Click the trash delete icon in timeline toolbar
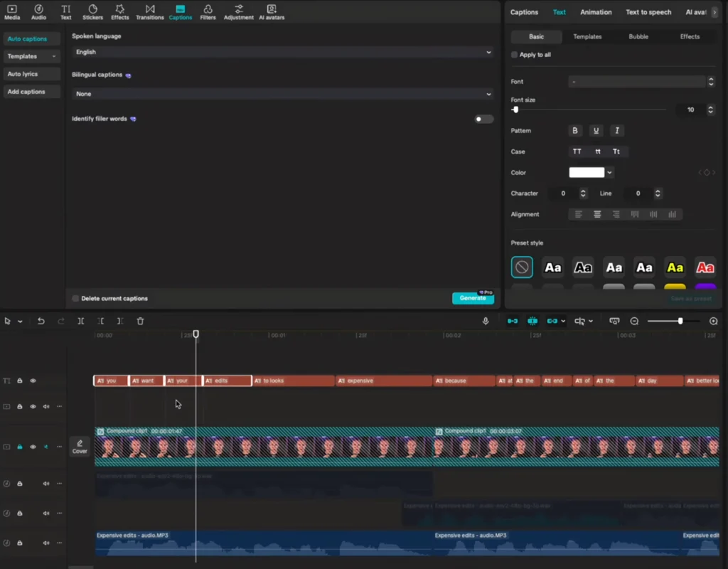 140,321
